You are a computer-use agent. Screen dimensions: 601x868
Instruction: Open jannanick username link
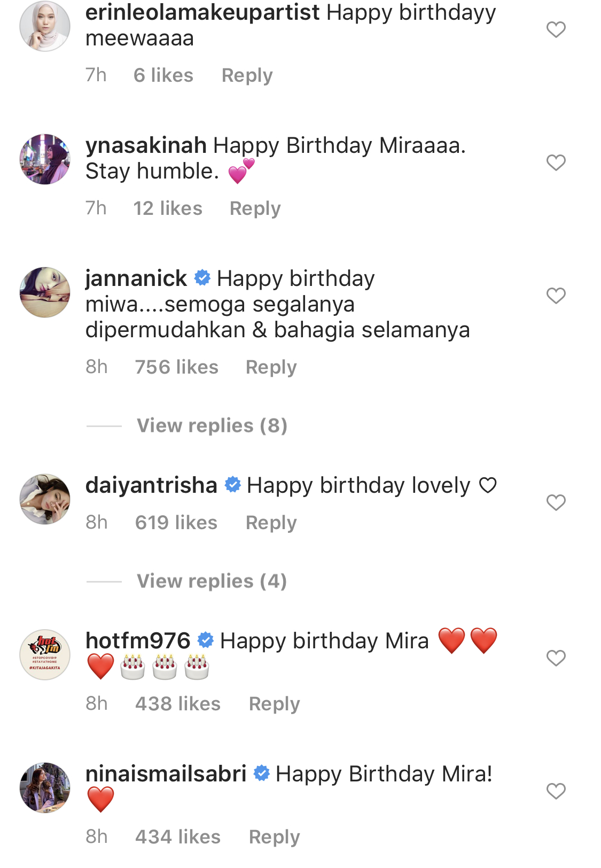coord(136,278)
